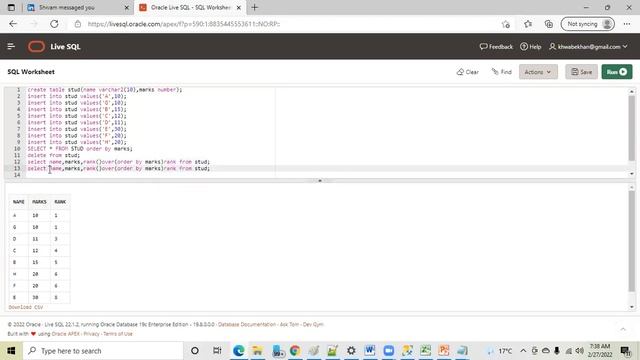Image resolution: width=640 pixels, height=360 pixels.
Task: Open Excel from taskbar
Action: [x=426, y=351]
